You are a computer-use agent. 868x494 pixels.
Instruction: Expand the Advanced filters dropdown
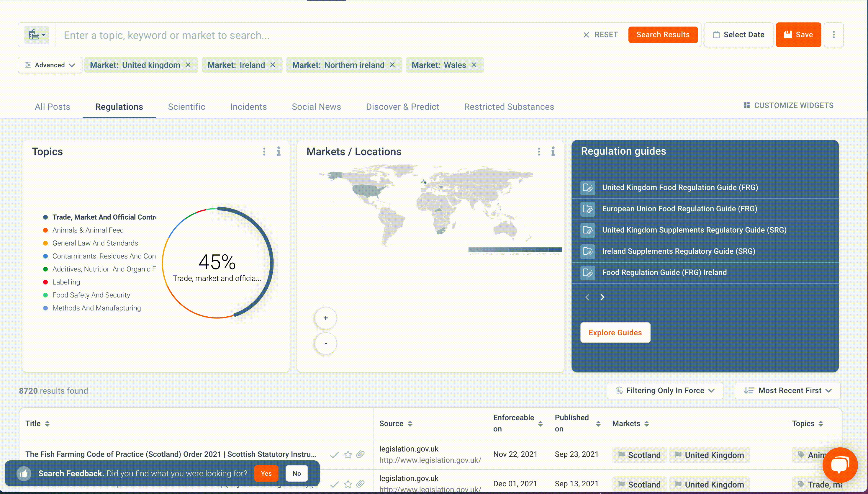coord(50,65)
